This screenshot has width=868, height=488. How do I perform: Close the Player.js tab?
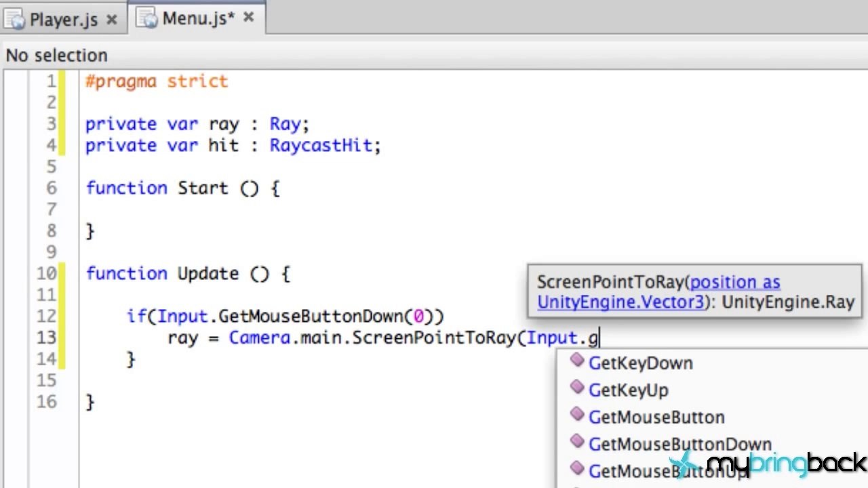click(x=112, y=20)
